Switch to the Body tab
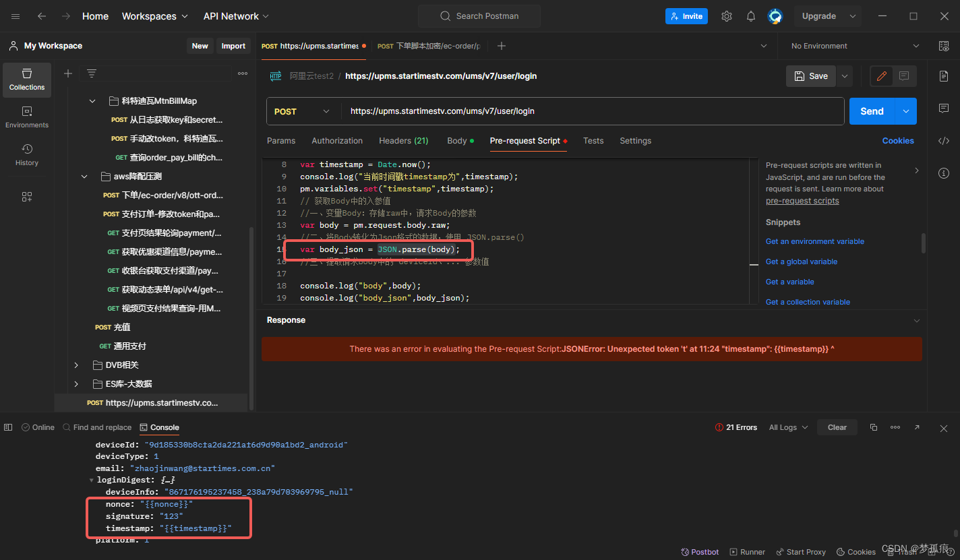The height and width of the screenshot is (560, 960). [460, 141]
